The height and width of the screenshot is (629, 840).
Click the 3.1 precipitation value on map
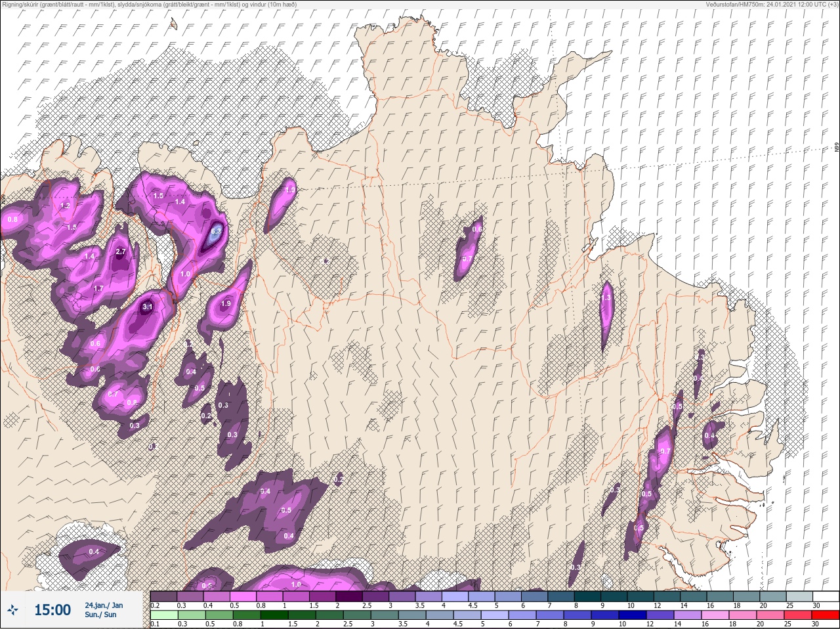click(147, 307)
